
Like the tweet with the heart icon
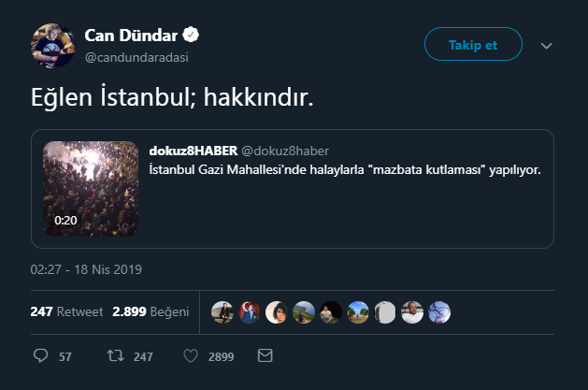click(190, 356)
